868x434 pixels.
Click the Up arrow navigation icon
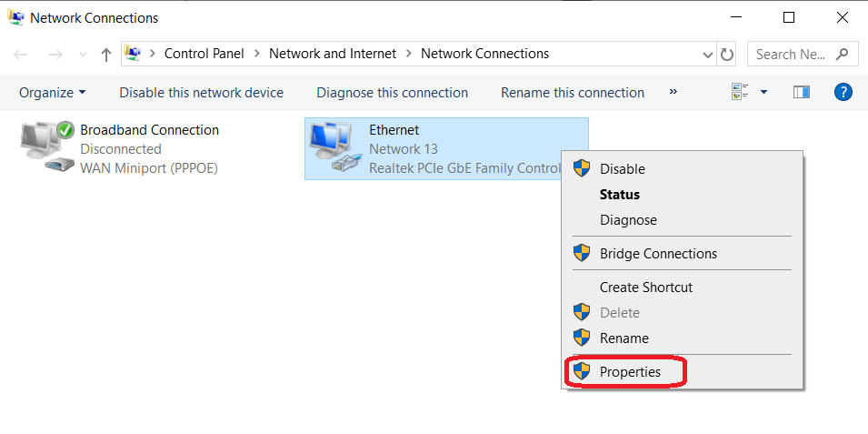point(106,55)
